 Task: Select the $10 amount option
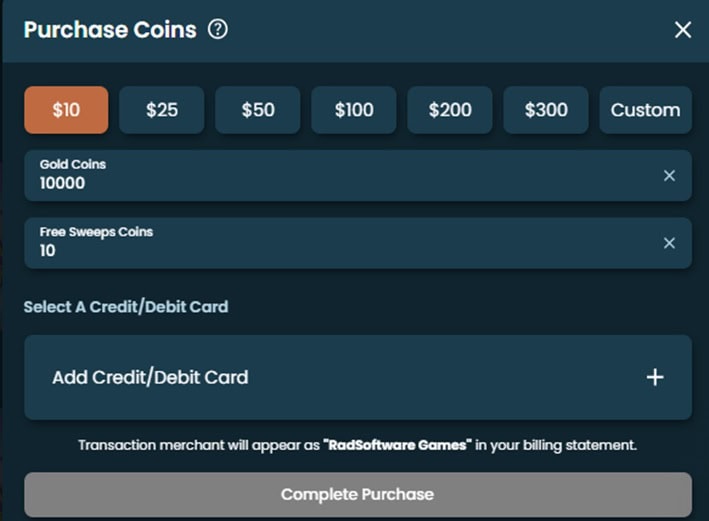66,110
